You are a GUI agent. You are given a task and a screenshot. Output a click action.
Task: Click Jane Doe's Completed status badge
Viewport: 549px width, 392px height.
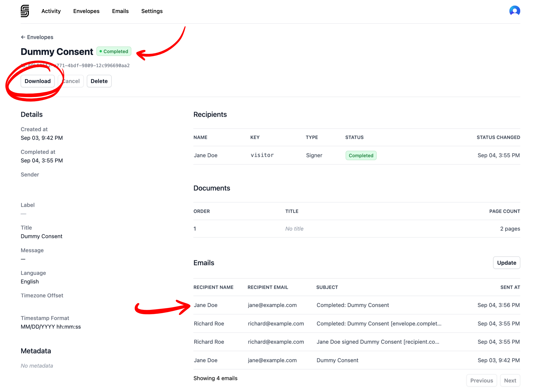[361, 156]
